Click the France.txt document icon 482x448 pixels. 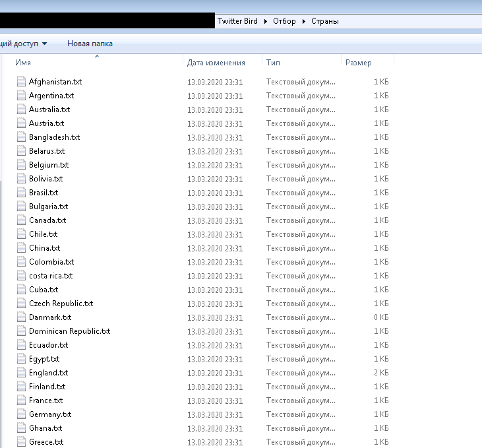click(x=22, y=400)
